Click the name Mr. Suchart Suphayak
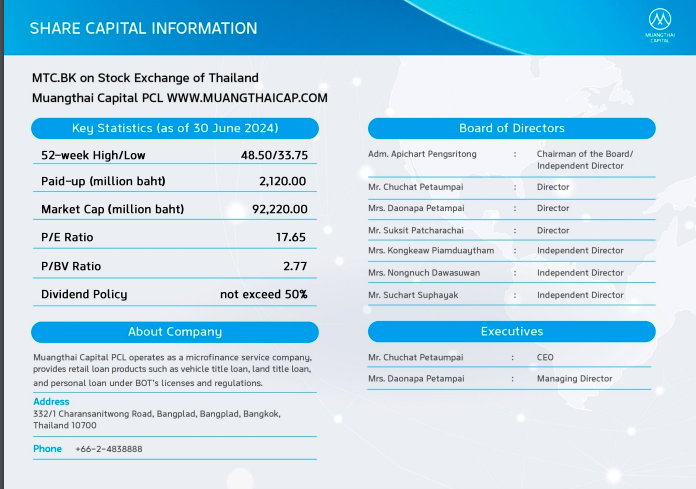The height and width of the screenshot is (489, 696). (413, 295)
